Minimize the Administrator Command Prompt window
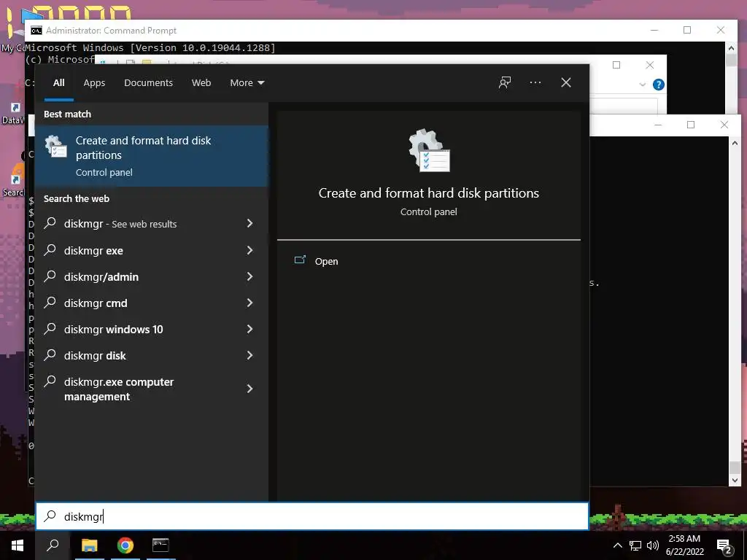 (x=654, y=30)
